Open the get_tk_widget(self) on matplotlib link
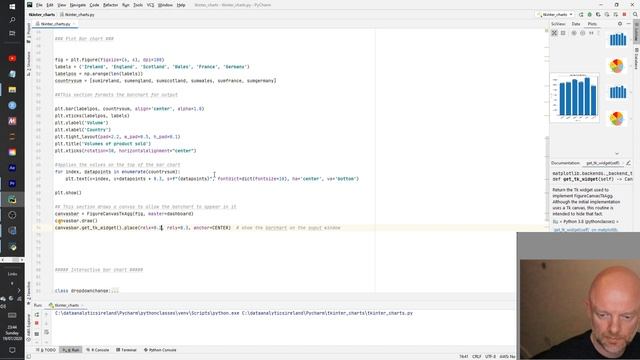The width and height of the screenshot is (640, 360). 586,230
